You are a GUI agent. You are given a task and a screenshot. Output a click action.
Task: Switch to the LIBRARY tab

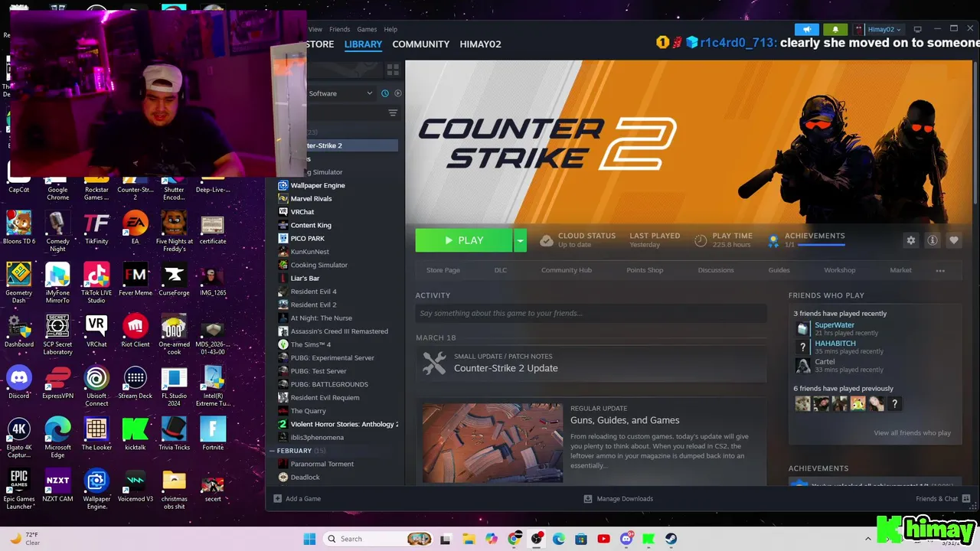click(x=363, y=44)
